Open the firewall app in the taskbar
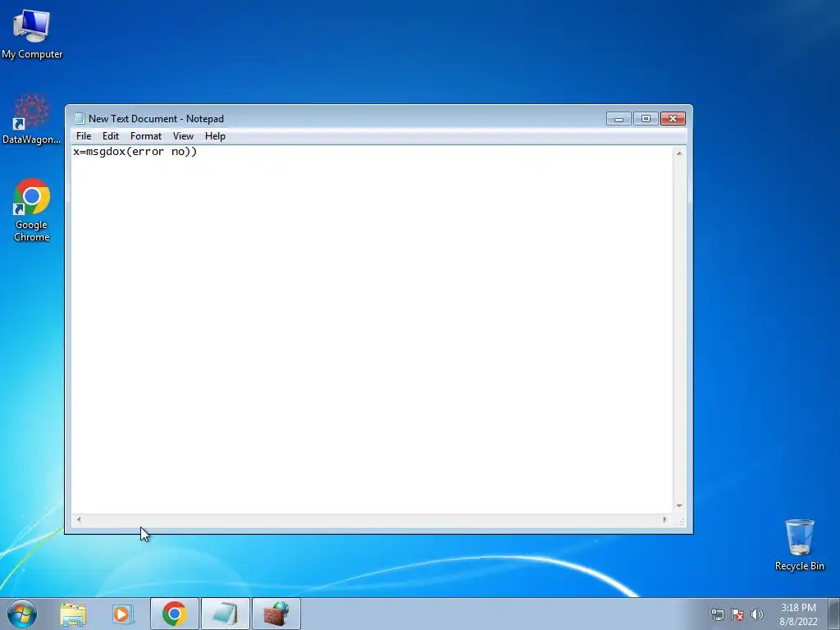 pos(276,614)
